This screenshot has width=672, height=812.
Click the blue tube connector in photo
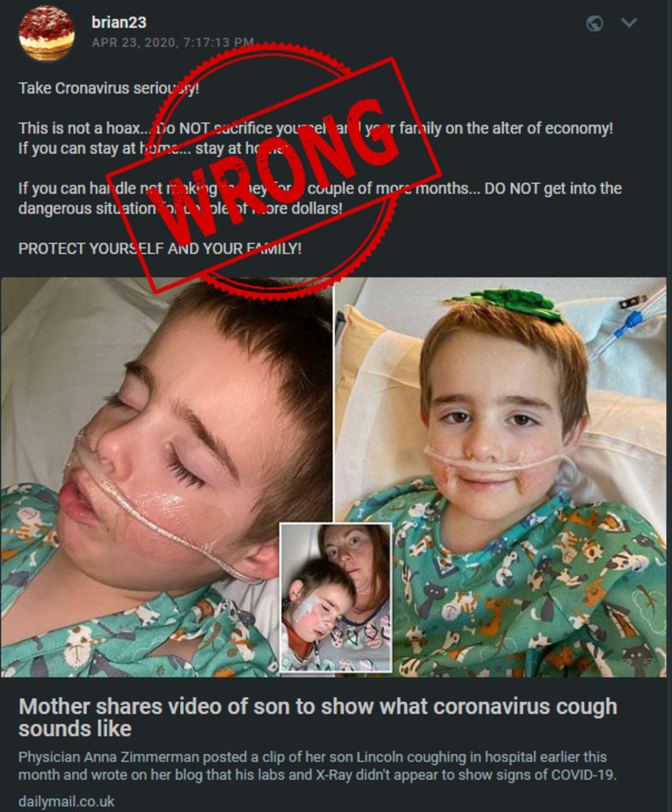(625, 322)
